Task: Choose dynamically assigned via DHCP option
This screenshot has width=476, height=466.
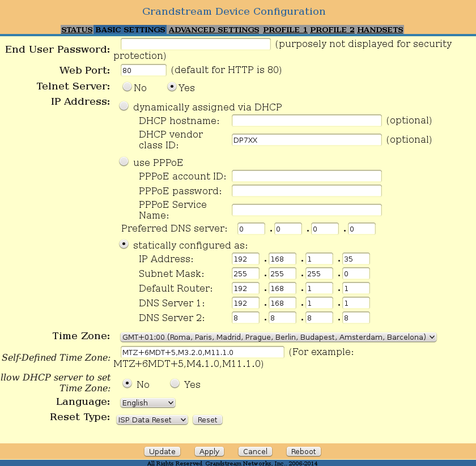Action: click(x=124, y=106)
